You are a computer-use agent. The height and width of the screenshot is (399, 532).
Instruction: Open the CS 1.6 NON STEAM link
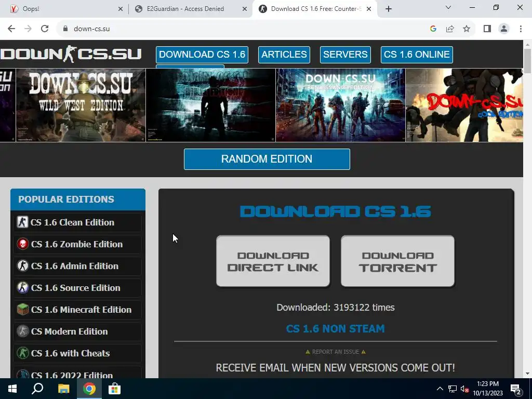click(x=335, y=328)
